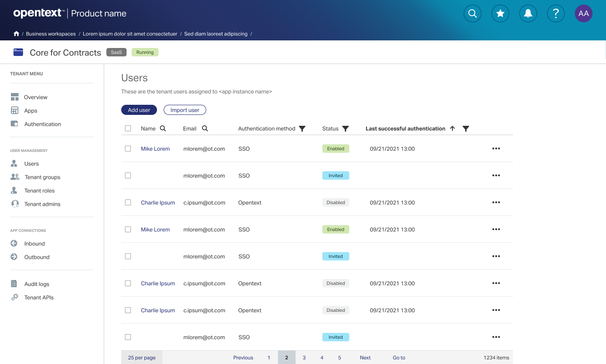Open more actions for first Mike Lorem row

(x=496, y=149)
